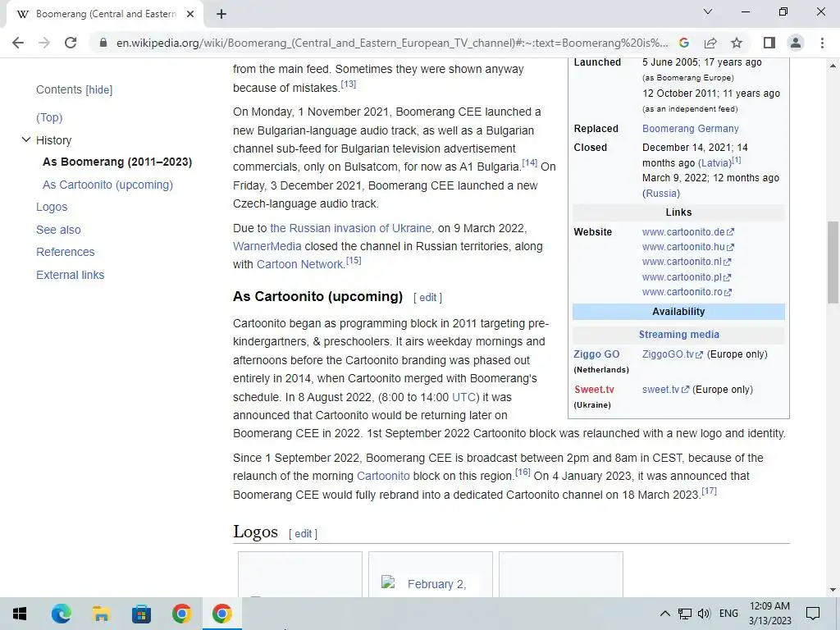Open the History contents entry

(53, 140)
